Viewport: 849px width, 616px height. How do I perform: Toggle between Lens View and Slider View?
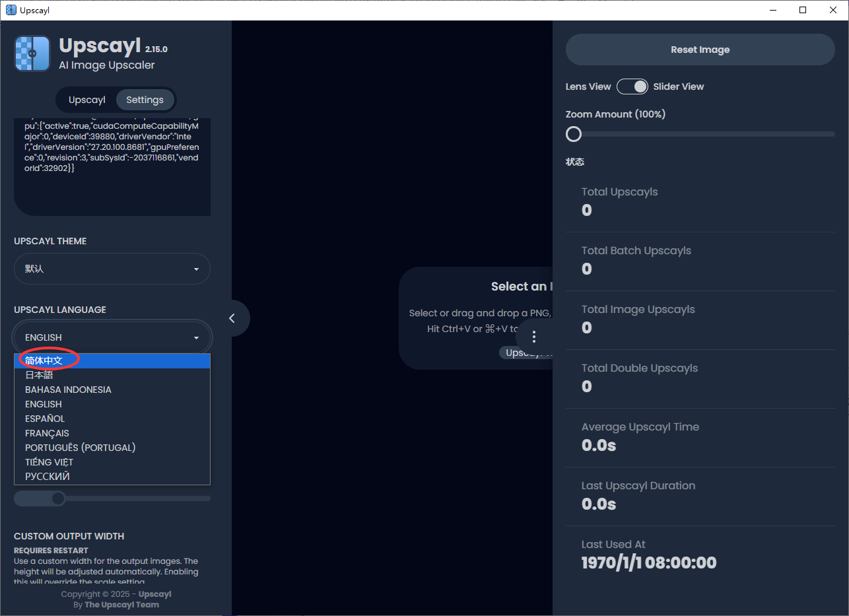632,86
